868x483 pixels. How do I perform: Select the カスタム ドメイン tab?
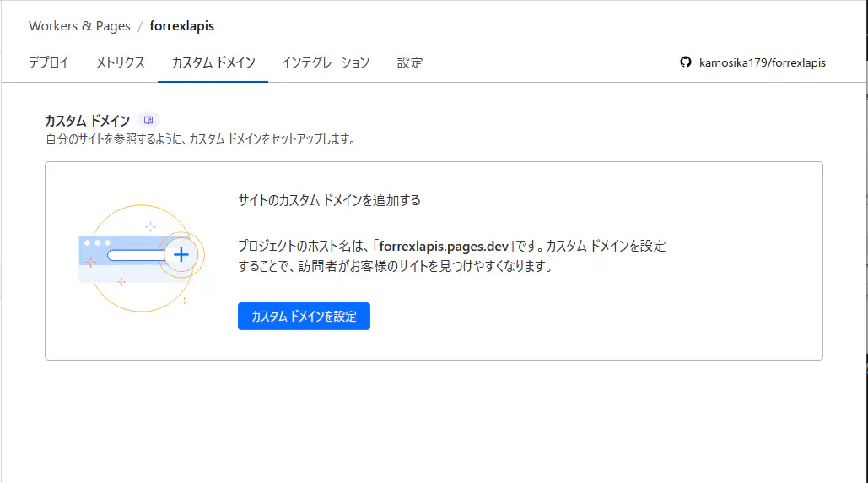click(x=213, y=62)
